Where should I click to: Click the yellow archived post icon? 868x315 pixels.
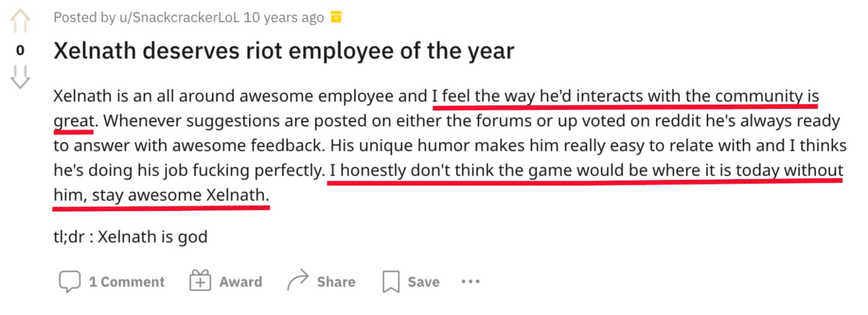point(336,17)
